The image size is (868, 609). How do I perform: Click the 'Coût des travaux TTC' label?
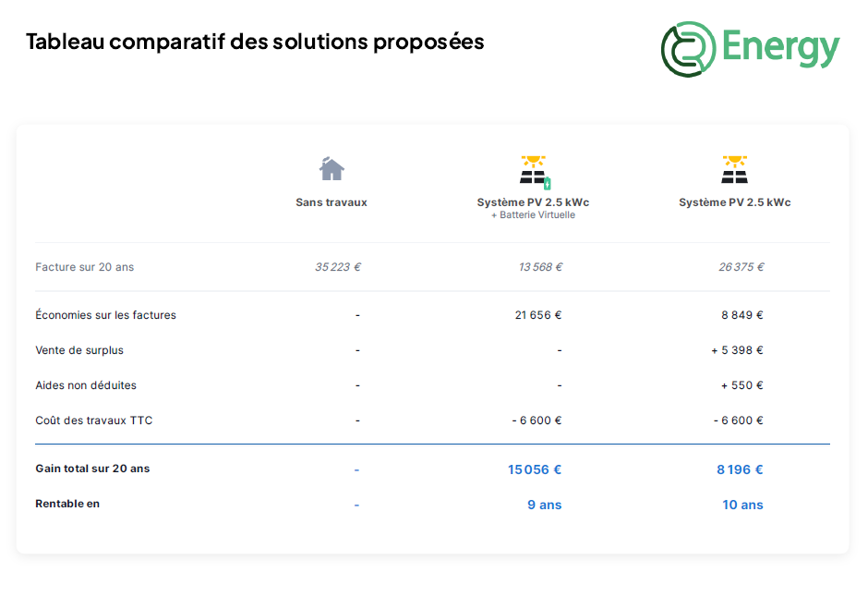coord(94,420)
